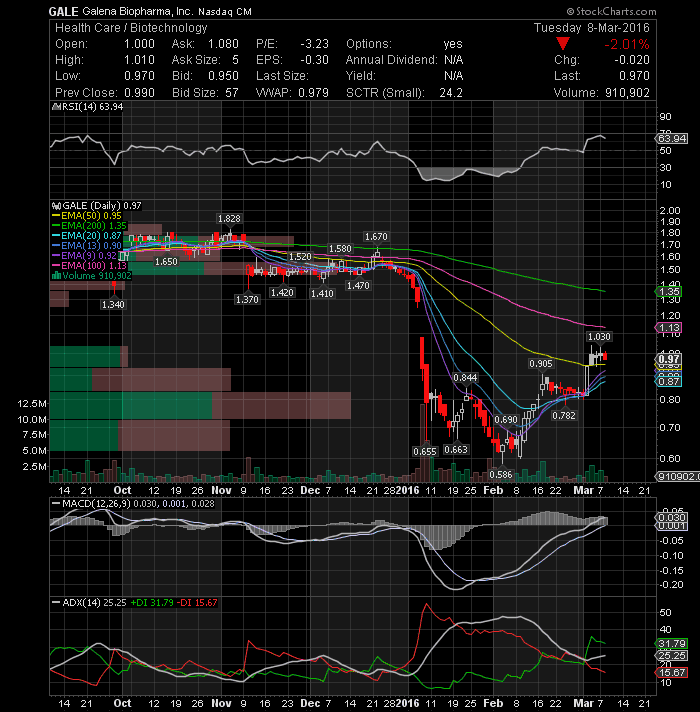Screen dimensions: 700x712
Task: Click the 0.655 low annotation
Action: 425,452
